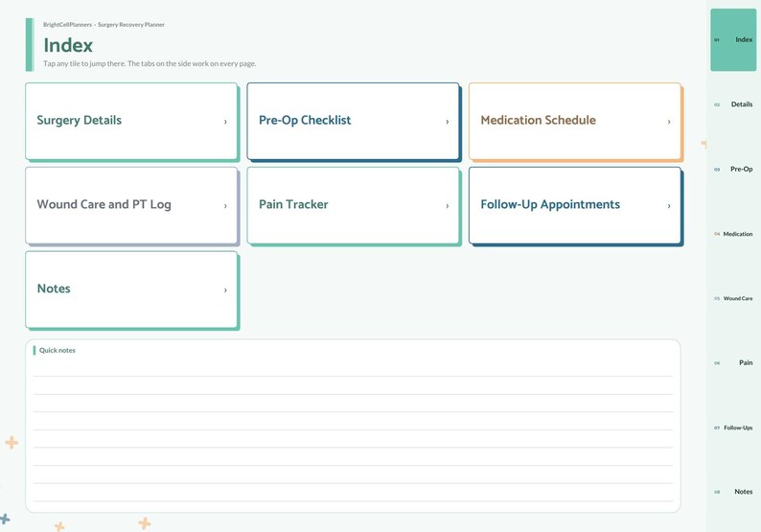Click the BrightCellPlanners Surgery Recovery Planner header text
The image size is (761, 532).
(x=104, y=25)
